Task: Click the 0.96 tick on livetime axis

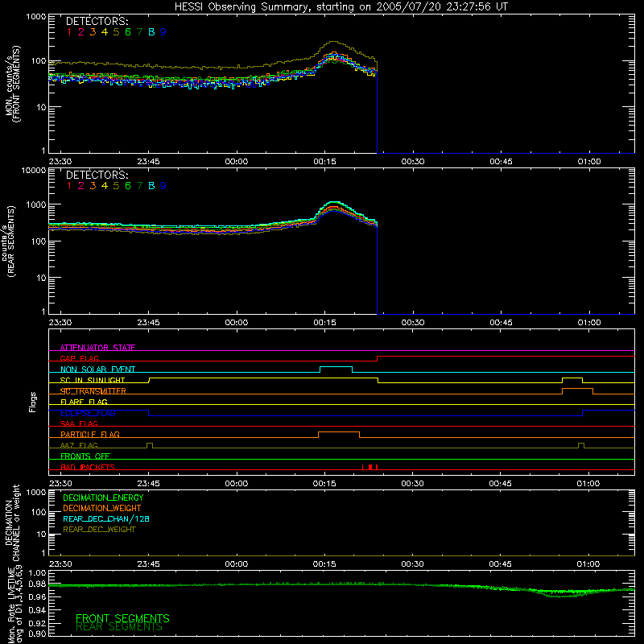Action: point(37,597)
